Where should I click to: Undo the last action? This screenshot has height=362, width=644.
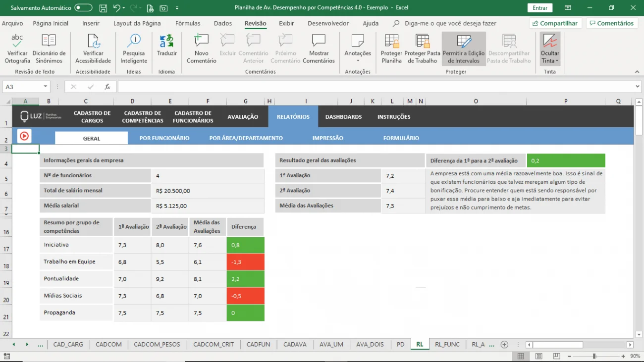(x=116, y=8)
